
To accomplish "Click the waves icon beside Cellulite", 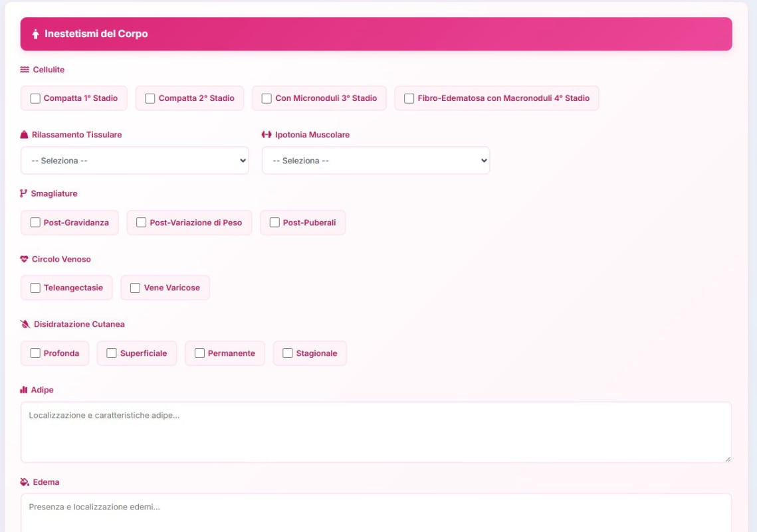I will [25, 70].
